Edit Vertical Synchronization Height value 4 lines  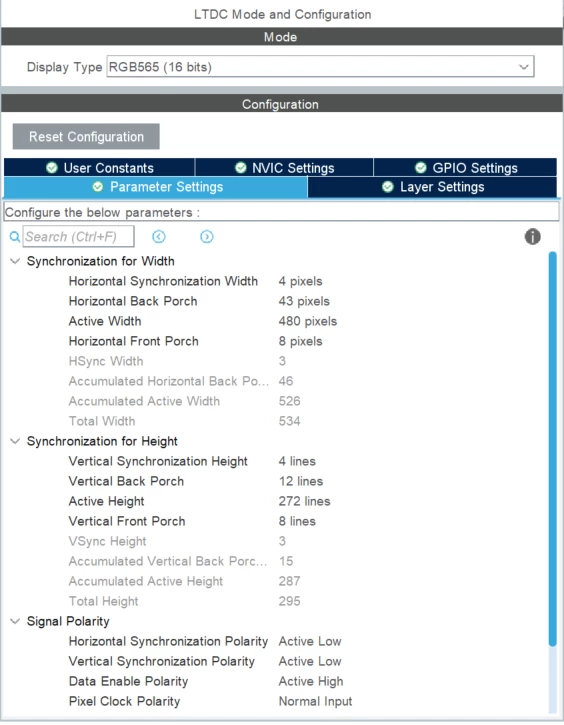[297, 461]
